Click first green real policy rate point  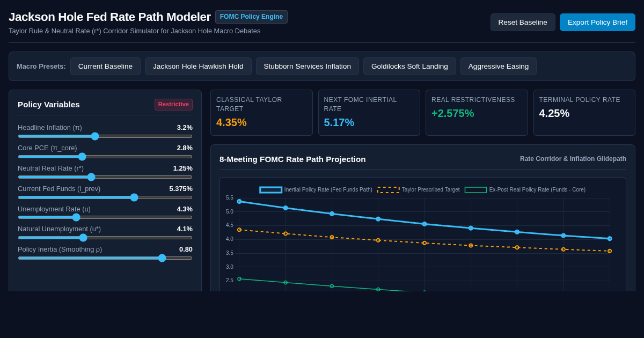(x=239, y=279)
